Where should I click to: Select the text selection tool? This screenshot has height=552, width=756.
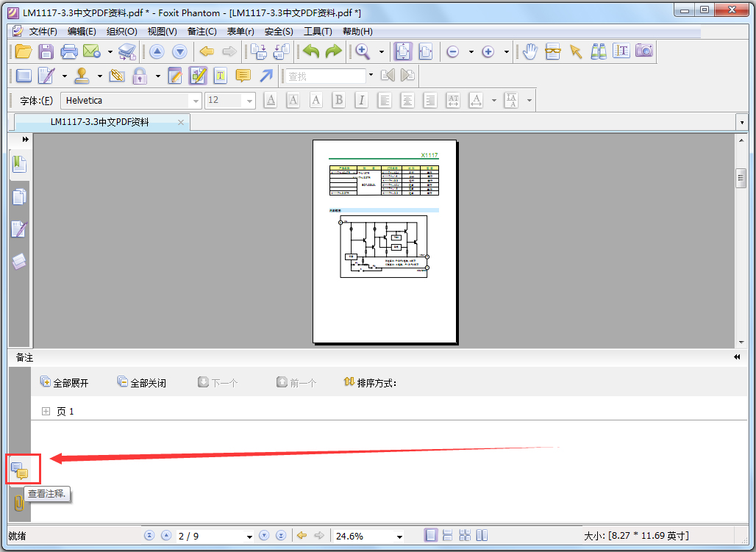[x=621, y=51]
